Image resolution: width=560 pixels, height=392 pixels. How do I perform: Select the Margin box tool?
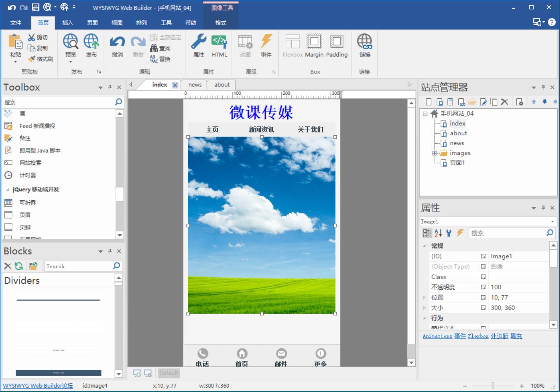point(314,42)
